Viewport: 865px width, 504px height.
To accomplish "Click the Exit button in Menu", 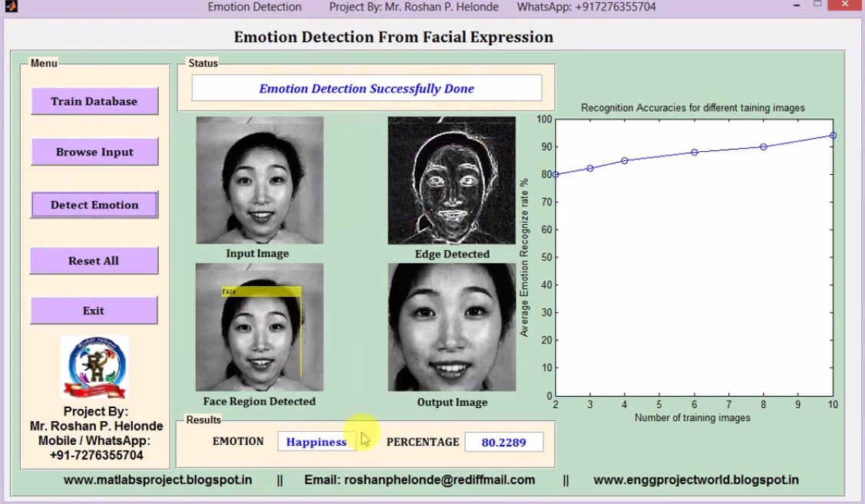I will (x=94, y=311).
